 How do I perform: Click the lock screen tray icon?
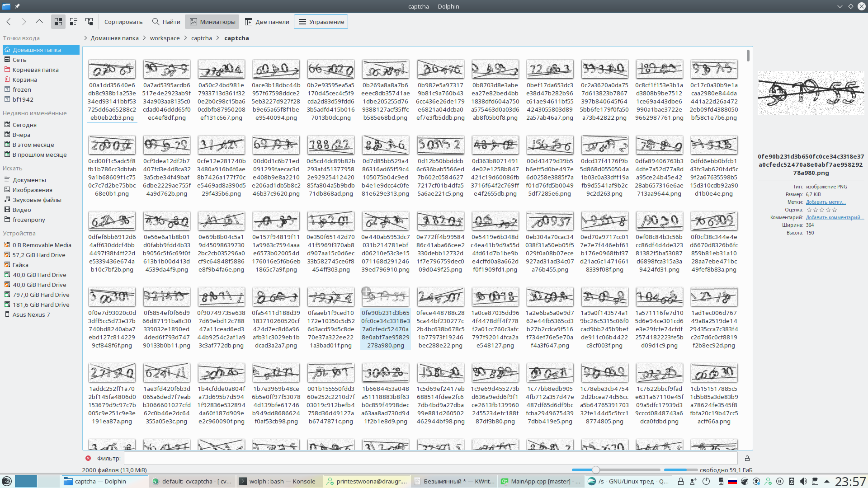tap(680, 481)
